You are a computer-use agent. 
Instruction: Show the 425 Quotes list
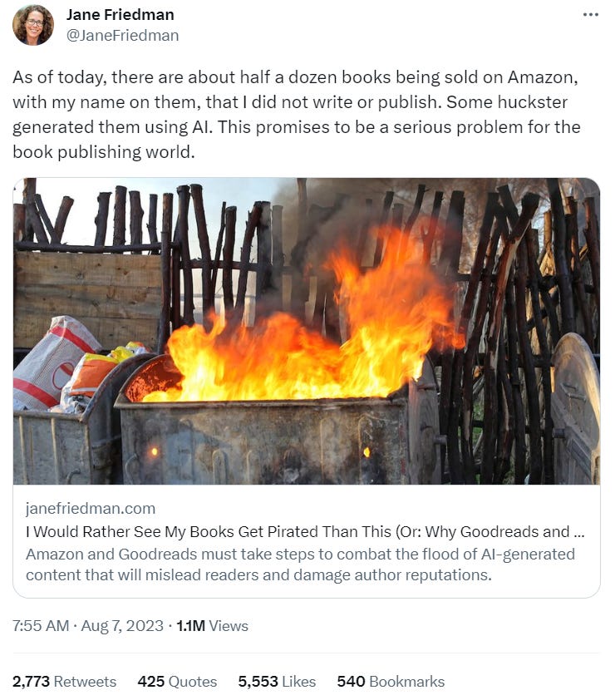pyautogui.click(x=177, y=681)
